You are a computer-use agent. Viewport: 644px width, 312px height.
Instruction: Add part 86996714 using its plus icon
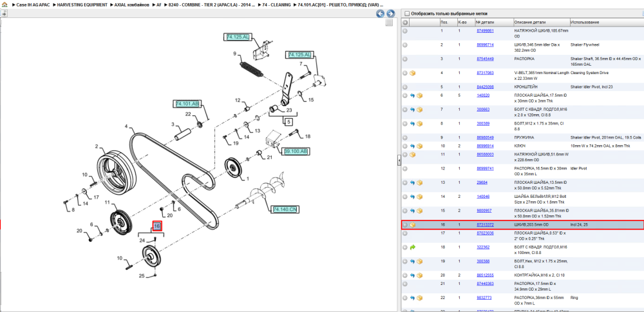point(405,45)
